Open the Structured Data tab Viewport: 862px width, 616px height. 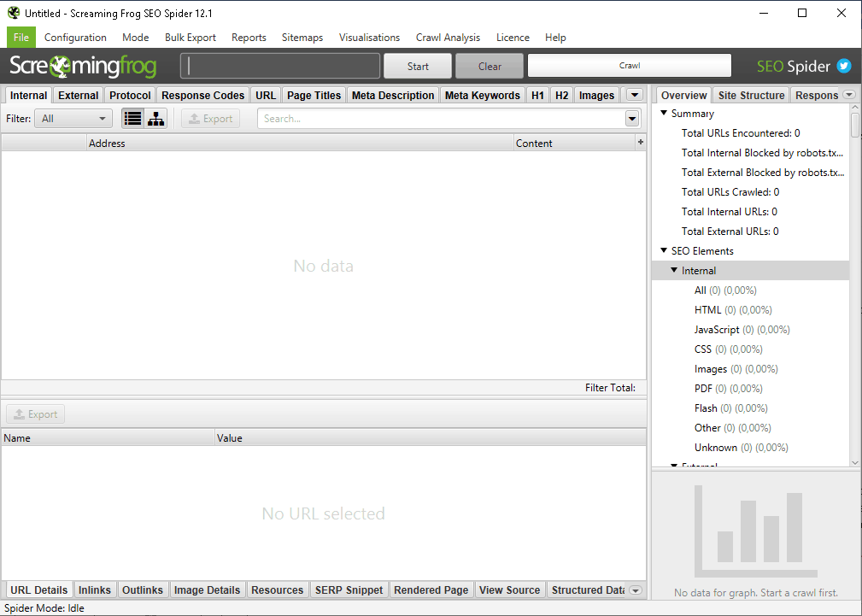(588, 590)
